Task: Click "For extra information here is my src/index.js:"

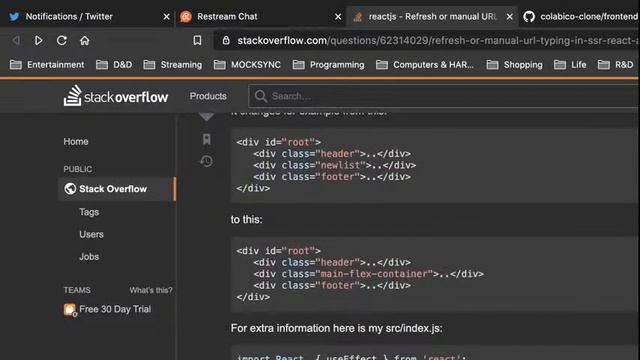Action: (x=336, y=328)
